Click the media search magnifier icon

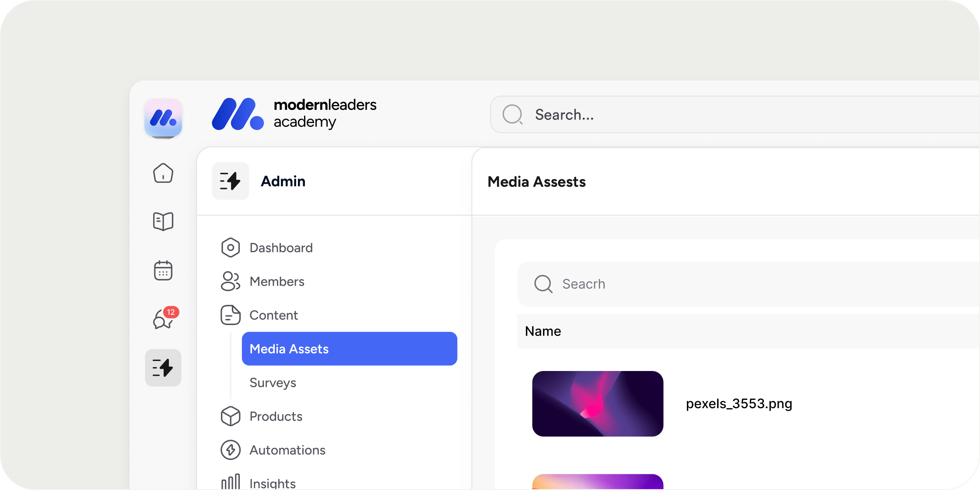click(543, 284)
